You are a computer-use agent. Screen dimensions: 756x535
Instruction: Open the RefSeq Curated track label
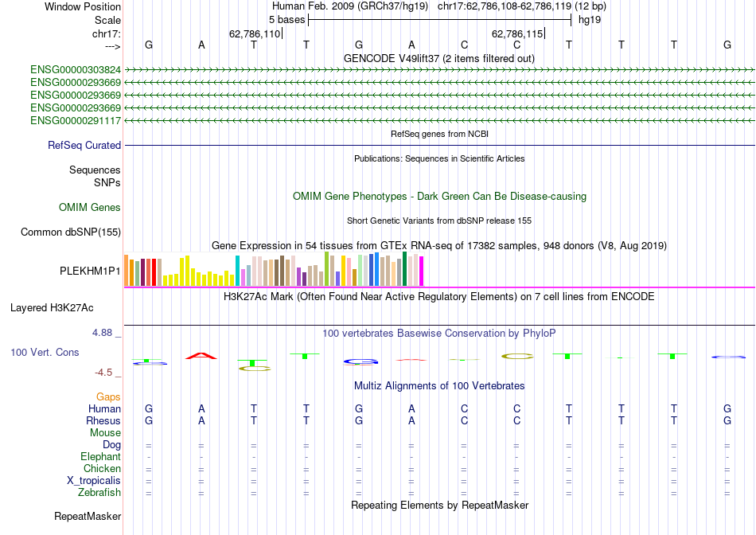(x=84, y=145)
